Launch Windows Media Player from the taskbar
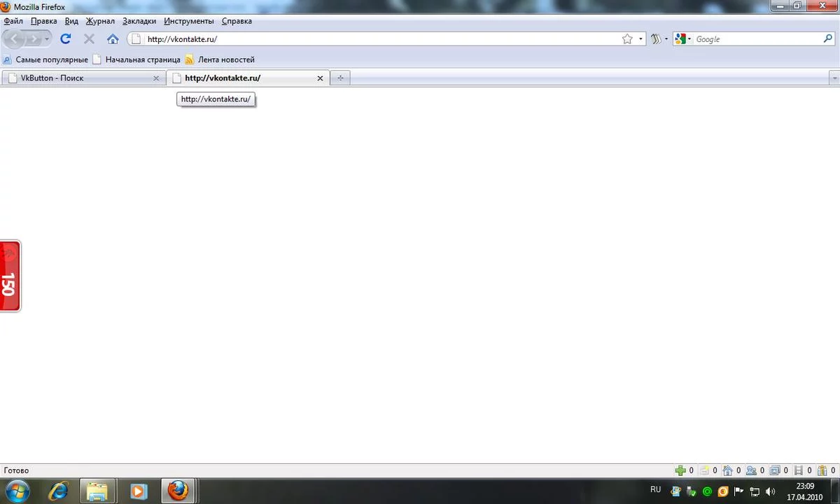Viewport: 840px width, 504px height. [x=138, y=491]
